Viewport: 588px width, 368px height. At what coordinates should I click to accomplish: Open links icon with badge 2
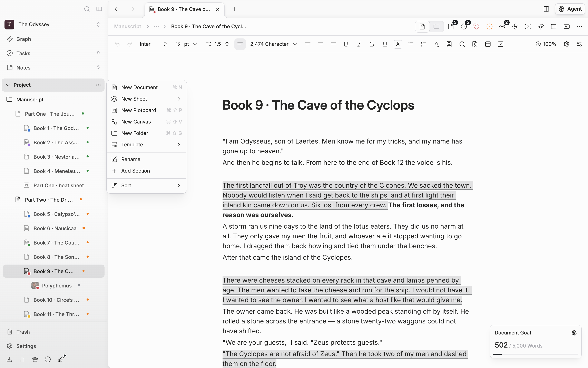coord(502,27)
